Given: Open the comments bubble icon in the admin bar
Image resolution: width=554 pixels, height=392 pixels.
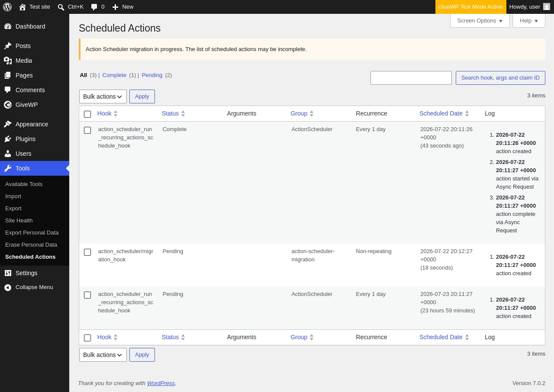Looking at the screenshot, I should [x=94, y=7].
